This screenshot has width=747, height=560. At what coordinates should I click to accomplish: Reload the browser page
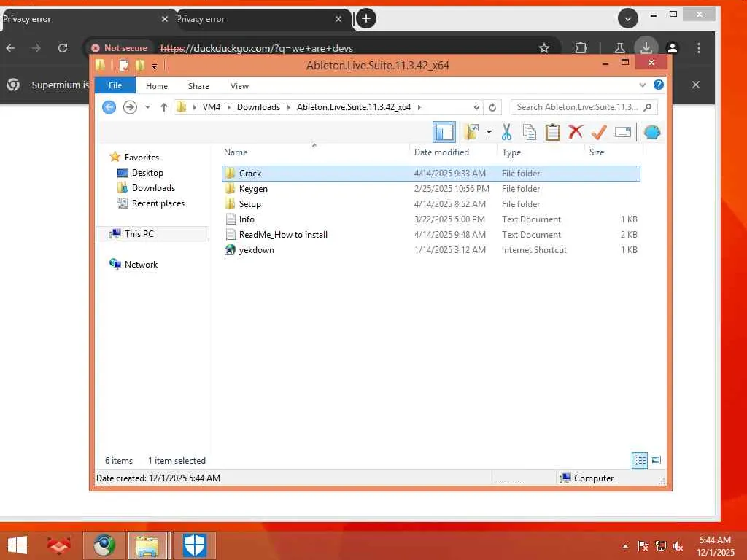pos(63,48)
